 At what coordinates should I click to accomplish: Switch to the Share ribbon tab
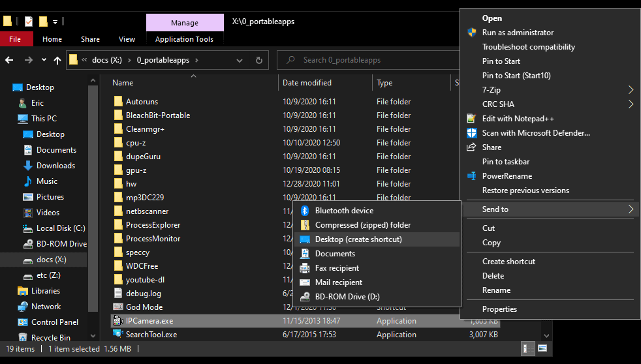pyautogui.click(x=90, y=39)
